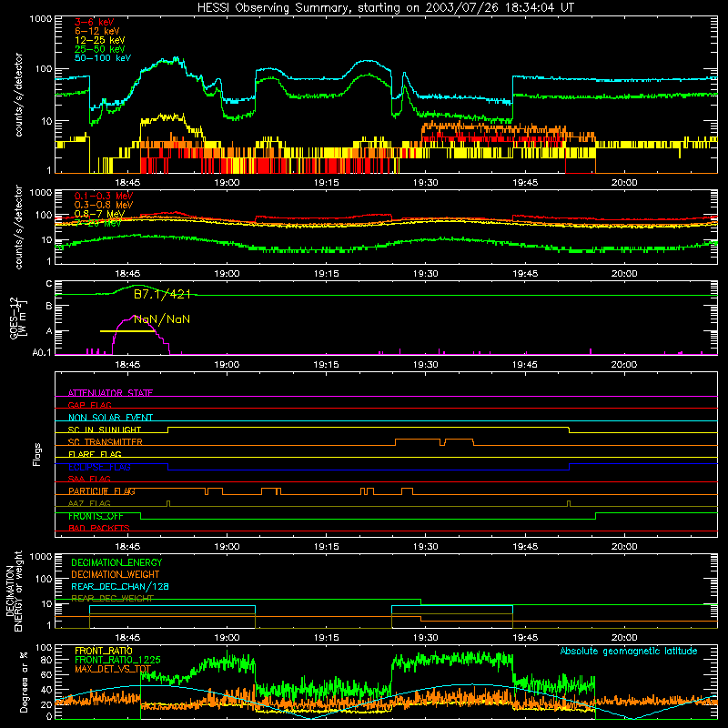
Task: Click the ECLIPSE_FLAG label
Action: (99, 467)
